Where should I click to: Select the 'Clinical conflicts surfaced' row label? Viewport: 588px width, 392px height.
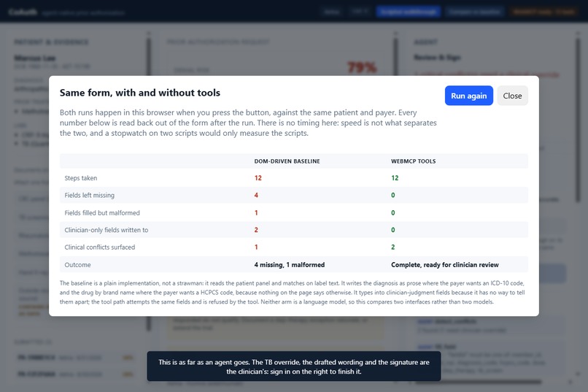(100, 247)
